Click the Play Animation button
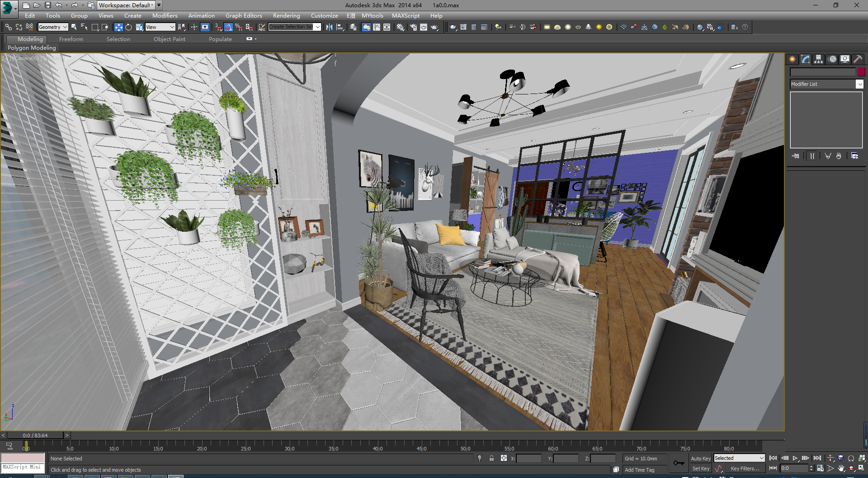 coord(795,458)
